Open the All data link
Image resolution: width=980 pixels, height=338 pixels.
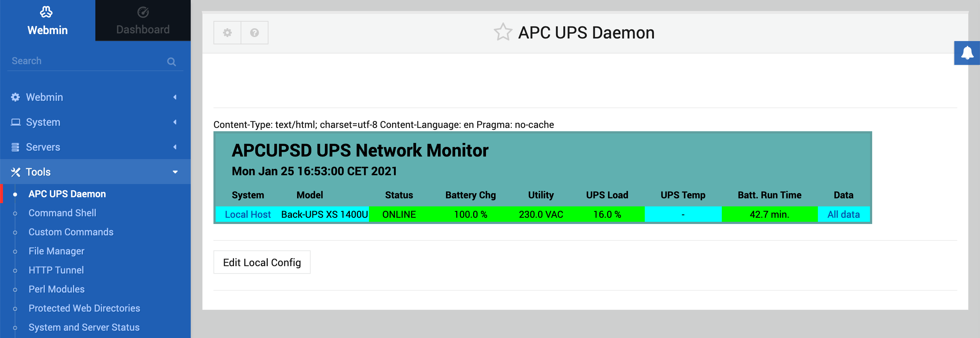click(x=843, y=214)
